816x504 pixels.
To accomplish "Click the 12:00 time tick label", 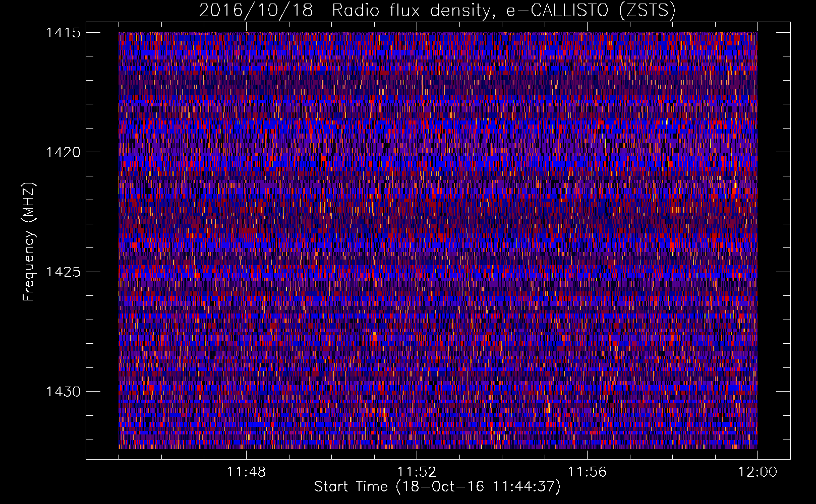I will [x=757, y=472].
